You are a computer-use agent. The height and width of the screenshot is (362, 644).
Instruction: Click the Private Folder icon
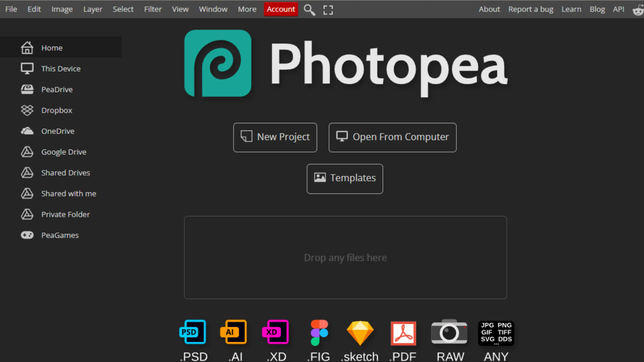coord(27,214)
